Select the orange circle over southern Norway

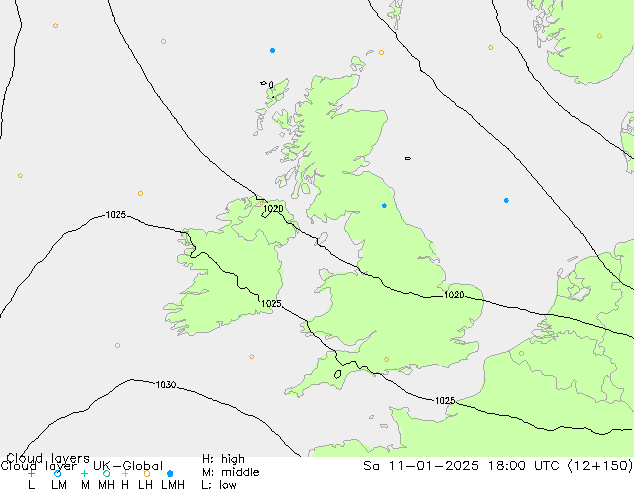pyautogui.click(x=599, y=36)
